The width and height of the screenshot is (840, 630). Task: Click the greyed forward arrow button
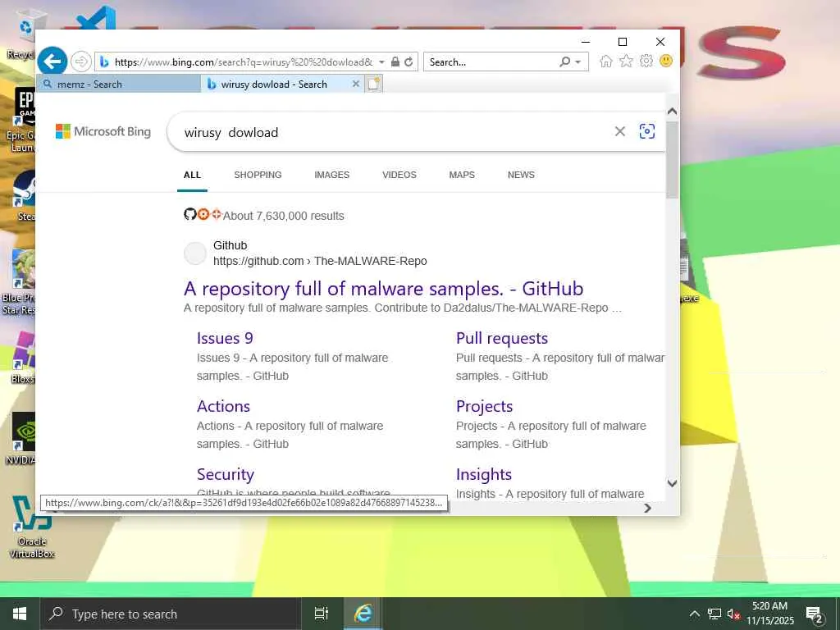point(81,62)
